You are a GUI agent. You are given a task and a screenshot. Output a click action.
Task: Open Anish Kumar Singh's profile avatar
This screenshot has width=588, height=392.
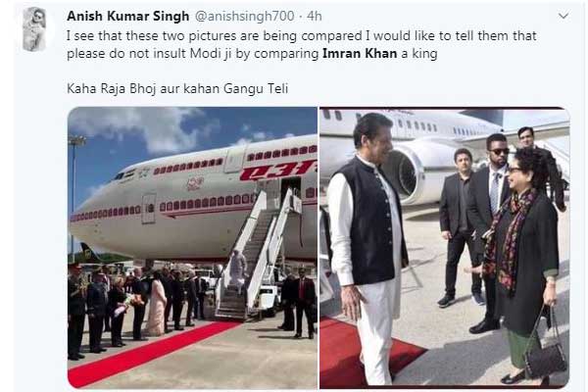coord(34,29)
